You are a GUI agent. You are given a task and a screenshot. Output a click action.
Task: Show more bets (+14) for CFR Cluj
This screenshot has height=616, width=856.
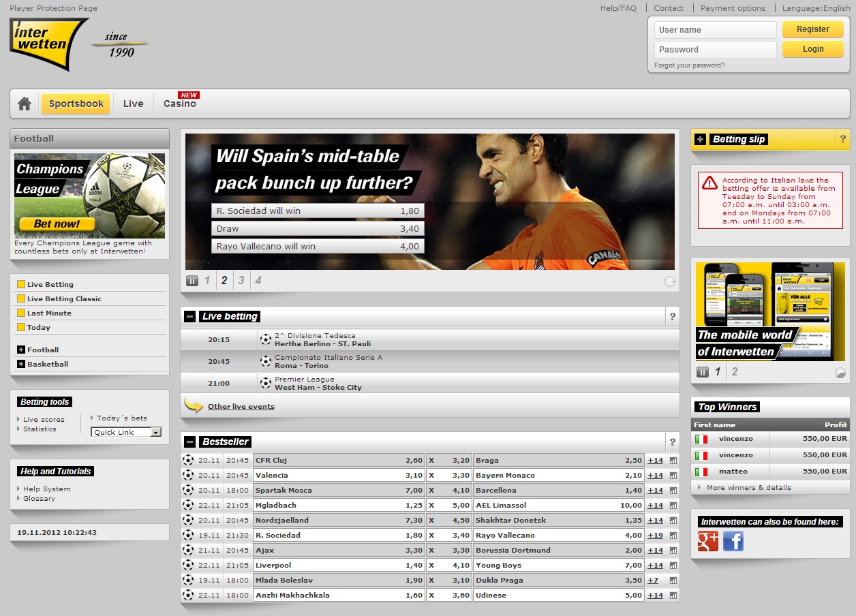[x=655, y=460]
